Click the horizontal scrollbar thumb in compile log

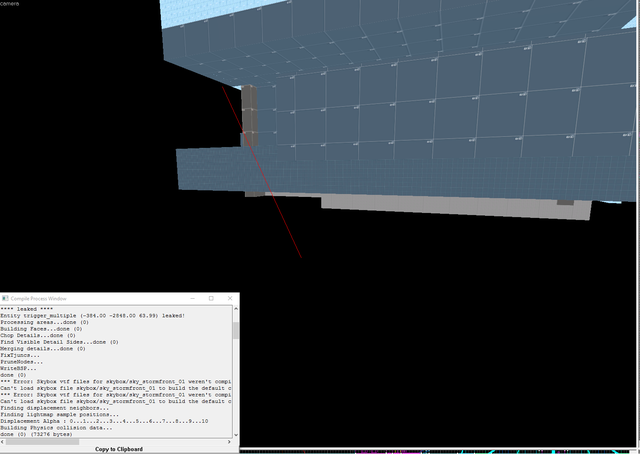42,442
